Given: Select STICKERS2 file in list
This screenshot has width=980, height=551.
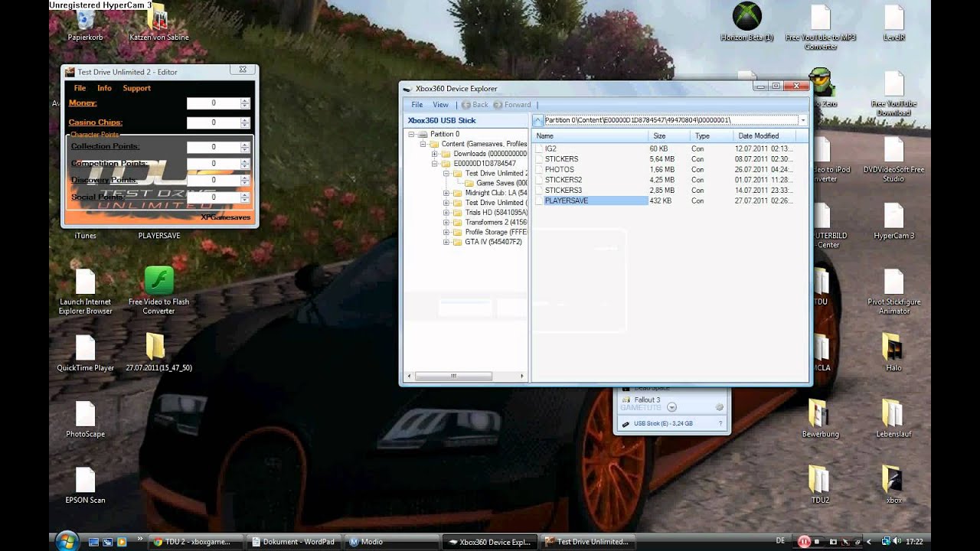Looking at the screenshot, I should click(x=563, y=180).
